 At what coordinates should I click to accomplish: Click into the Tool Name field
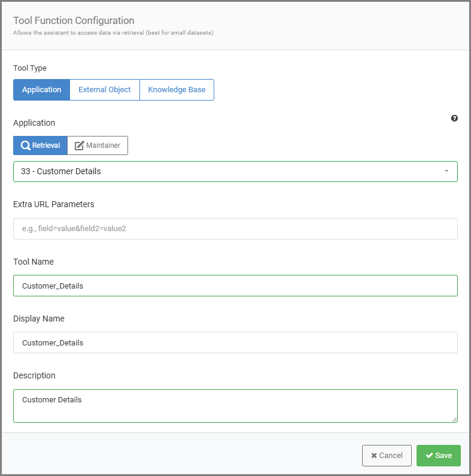[235, 286]
